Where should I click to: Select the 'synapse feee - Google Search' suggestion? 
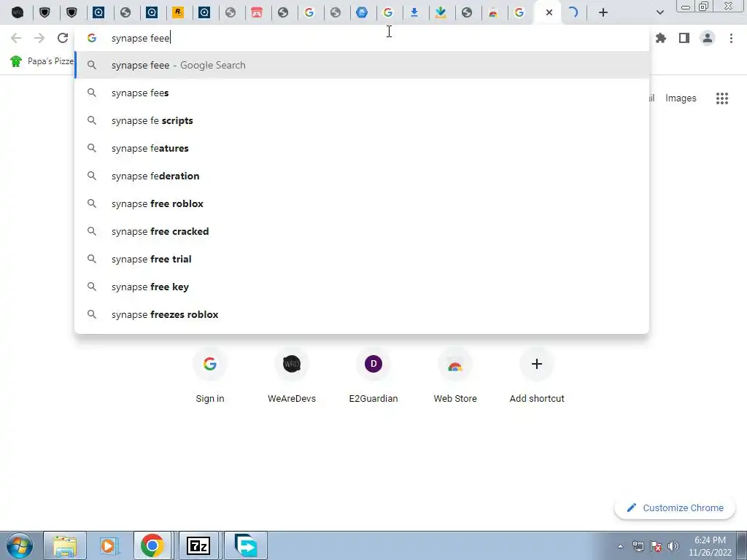[x=362, y=65]
